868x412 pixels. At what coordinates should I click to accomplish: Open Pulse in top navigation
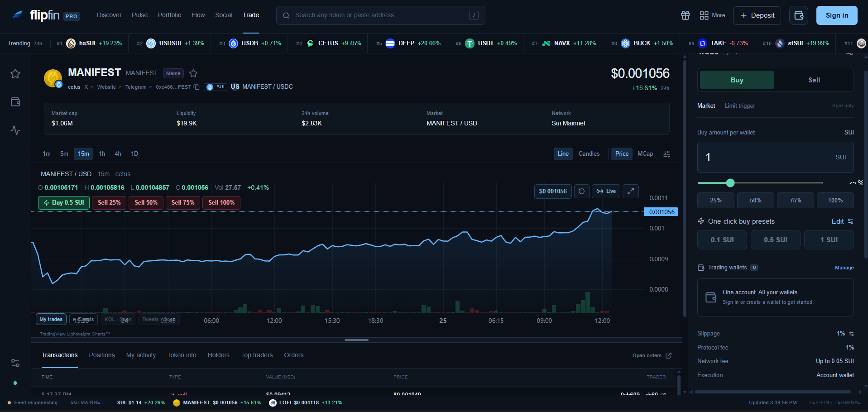click(x=140, y=15)
